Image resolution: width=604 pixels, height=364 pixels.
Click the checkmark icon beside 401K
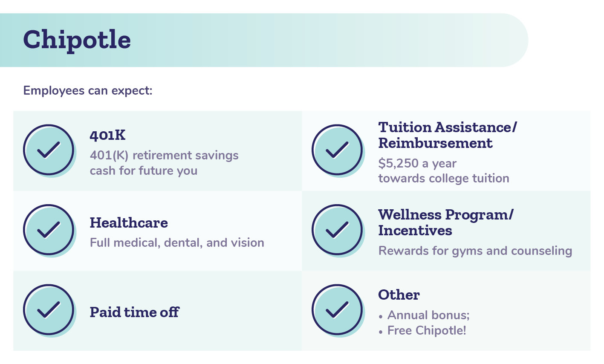[x=49, y=150]
